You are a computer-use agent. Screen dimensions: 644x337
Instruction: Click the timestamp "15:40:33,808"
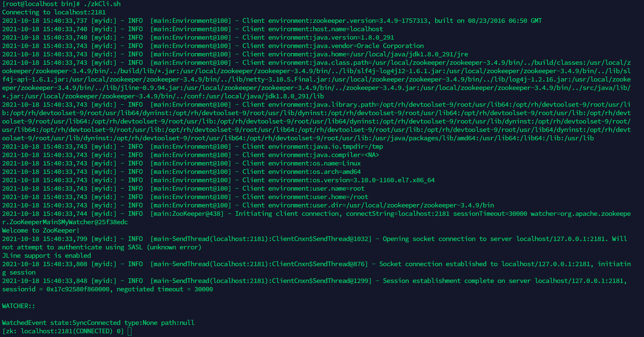[65, 264]
